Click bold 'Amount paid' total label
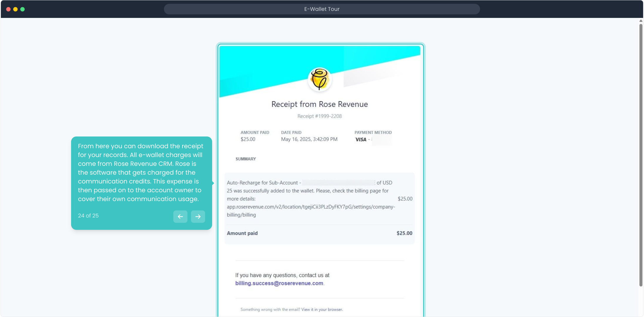Image resolution: width=644 pixels, height=317 pixels. tap(242, 233)
